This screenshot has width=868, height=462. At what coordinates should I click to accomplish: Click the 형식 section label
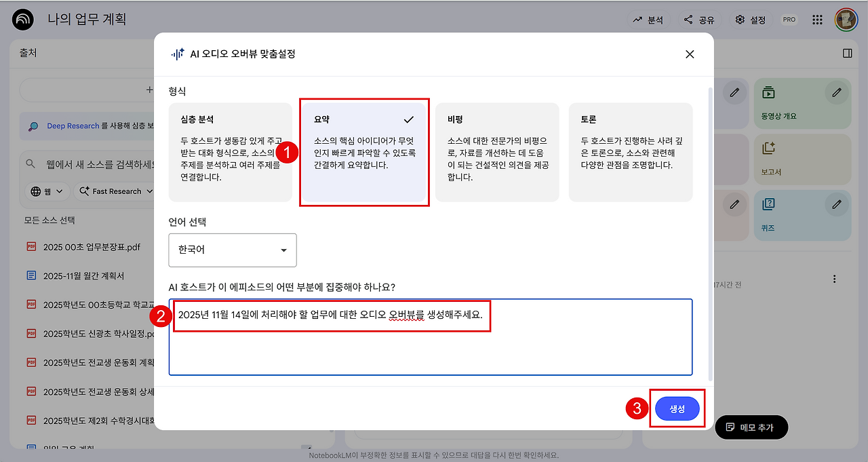tap(177, 90)
